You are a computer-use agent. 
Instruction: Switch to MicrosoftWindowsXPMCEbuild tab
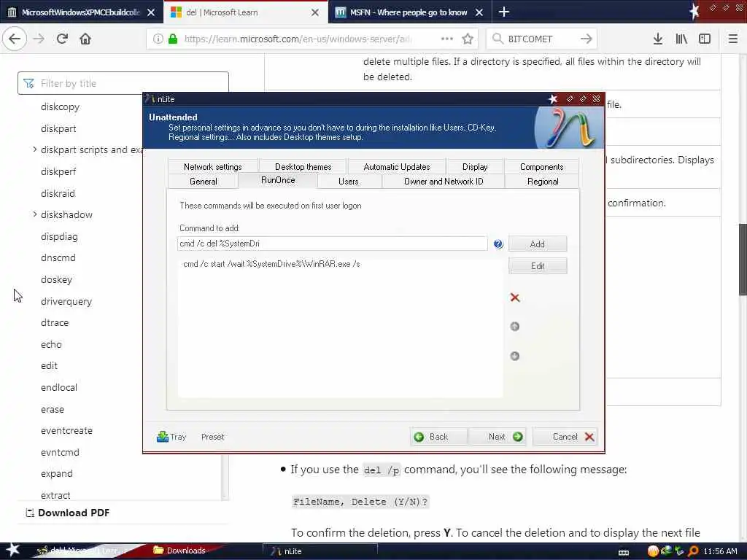[x=81, y=12]
